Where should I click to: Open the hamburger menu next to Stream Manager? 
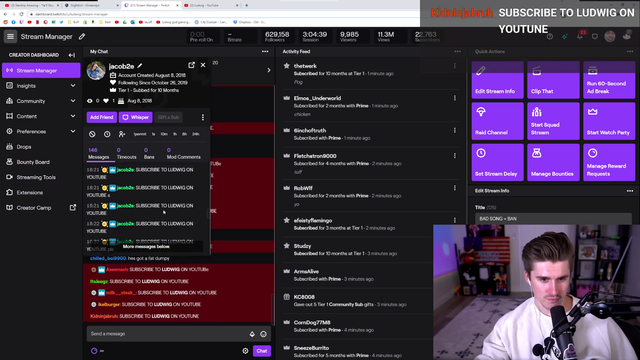(11, 37)
